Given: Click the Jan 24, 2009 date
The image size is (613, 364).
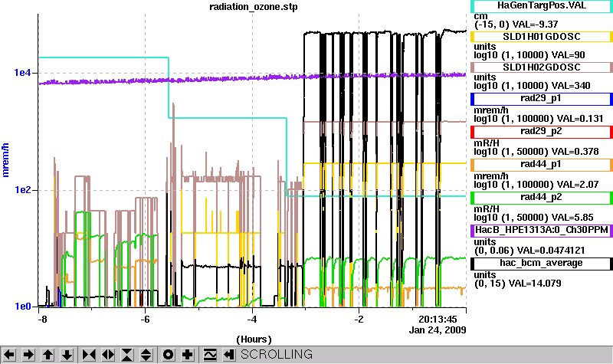Looking at the screenshot, I should click(x=438, y=330).
